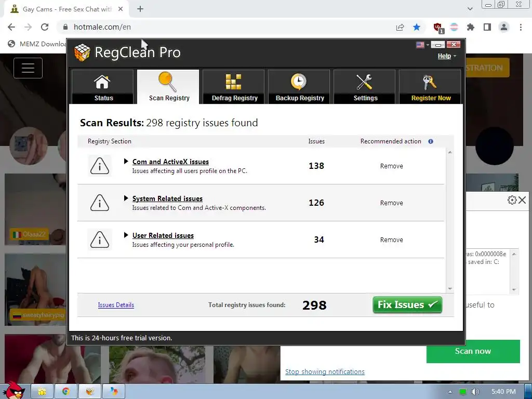Click the taskbar clock showing 5:40 PM
Viewport: 532px width, 399px height.
coord(503,392)
